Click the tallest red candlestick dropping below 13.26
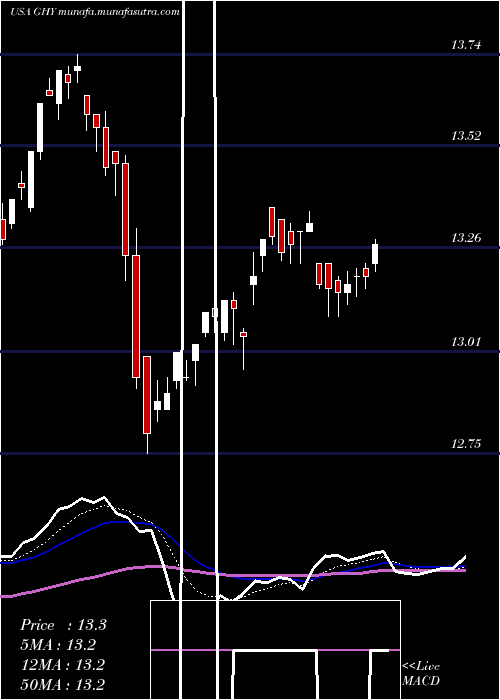 pos(136,316)
